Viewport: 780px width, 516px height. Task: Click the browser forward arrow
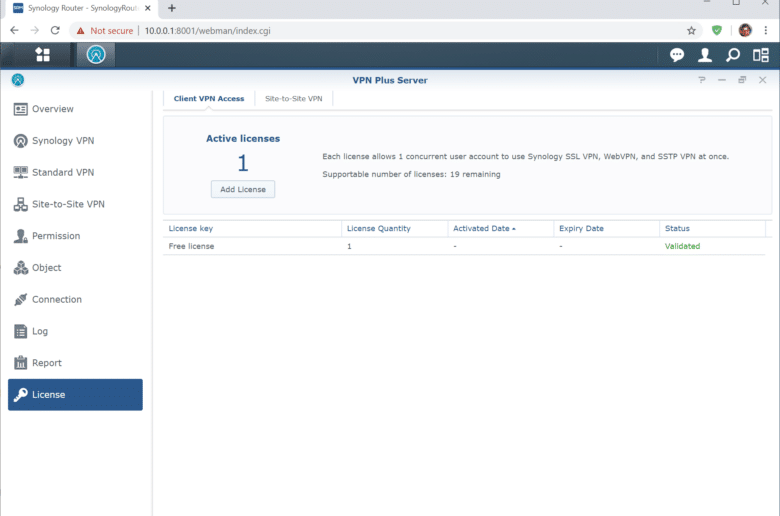[x=34, y=30]
